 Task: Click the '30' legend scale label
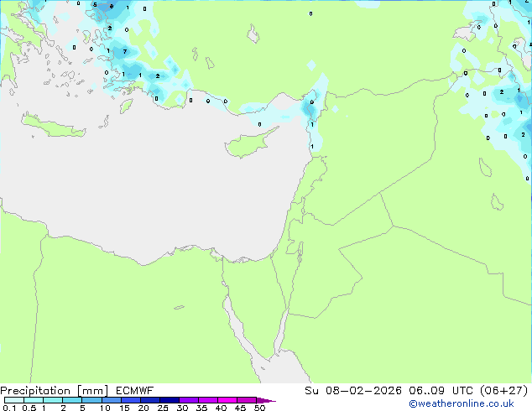(182, 408)
